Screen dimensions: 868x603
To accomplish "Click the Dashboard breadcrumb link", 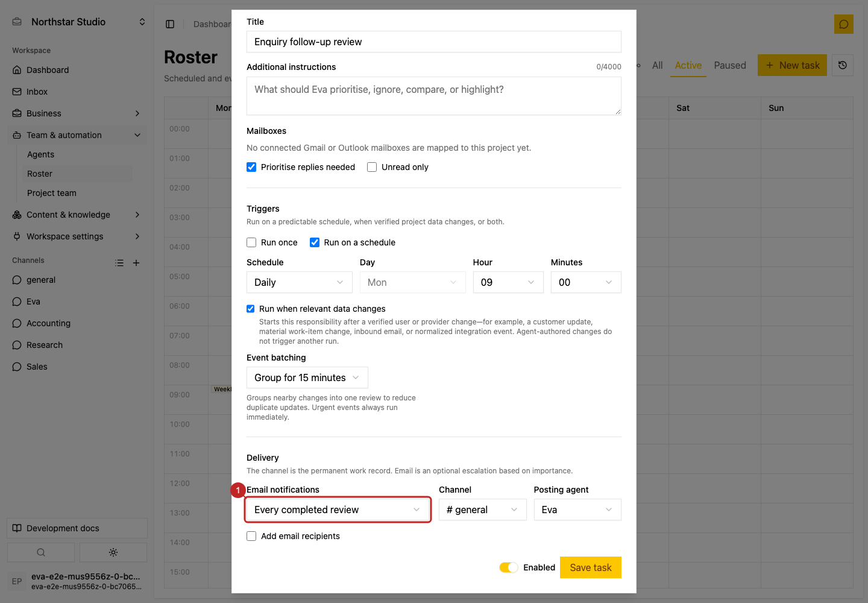I will coord(212,24).
